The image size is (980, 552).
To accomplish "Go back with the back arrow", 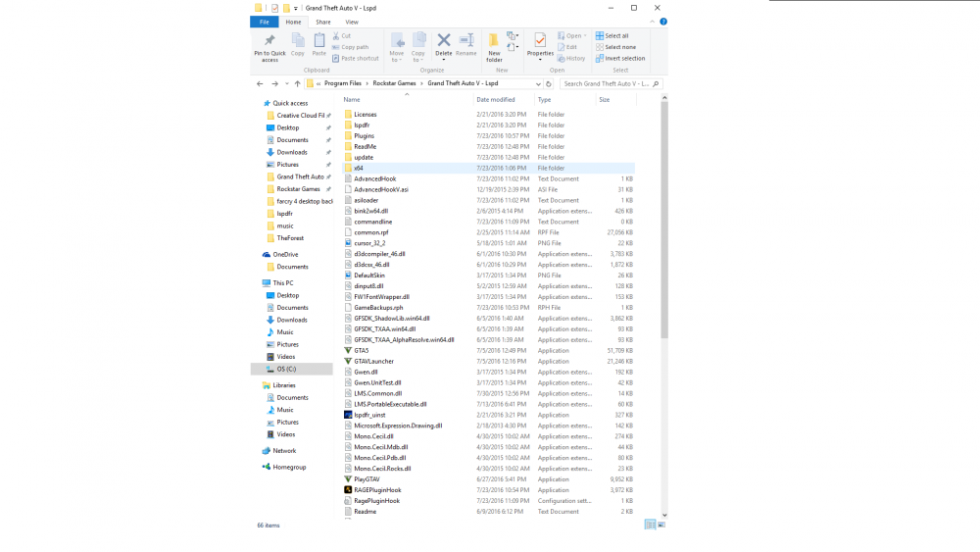I will point(260,83).
